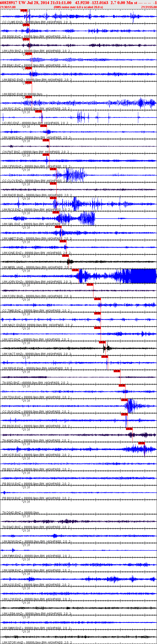Click the red pick flag on TA.A04D trace
This screenshot has width=157, height=644.
click(129, 429)
